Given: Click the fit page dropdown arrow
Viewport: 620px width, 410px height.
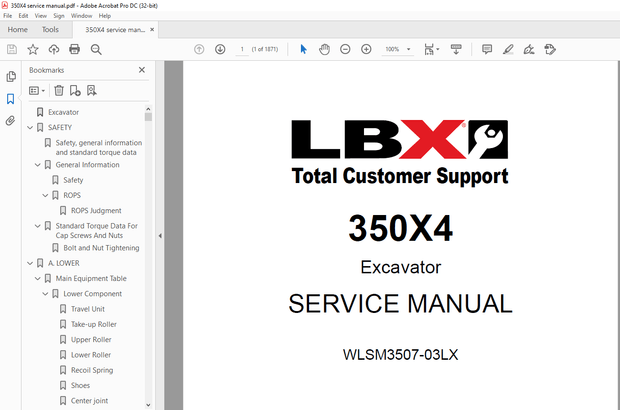Looking at the screenshot, I should (438, 49).
